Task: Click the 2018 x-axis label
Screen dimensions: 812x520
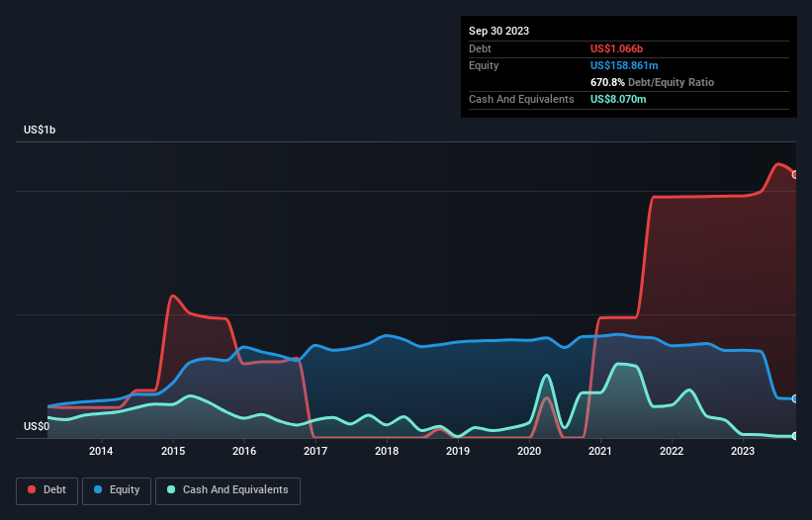Action: [387, 451]
